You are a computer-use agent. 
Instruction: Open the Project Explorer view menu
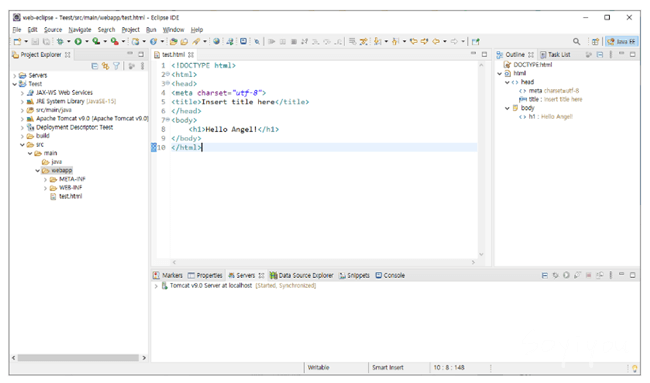143,66
